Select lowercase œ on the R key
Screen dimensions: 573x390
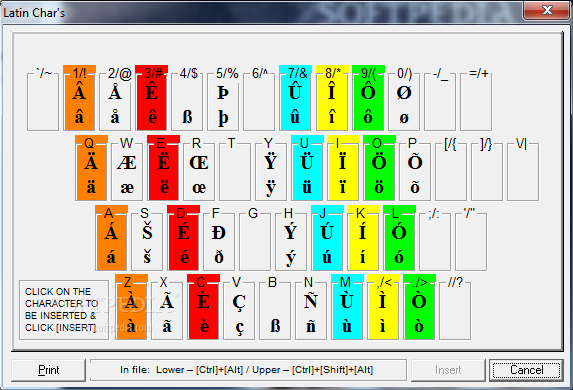[x=199, y=188]
